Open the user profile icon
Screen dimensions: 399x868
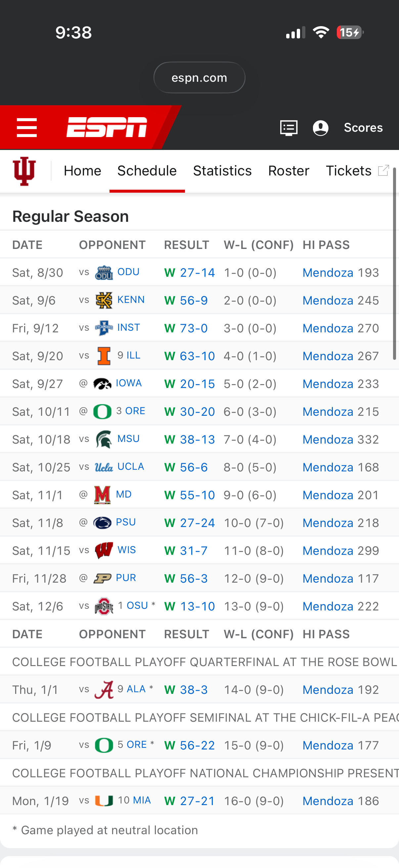point(320,128)
